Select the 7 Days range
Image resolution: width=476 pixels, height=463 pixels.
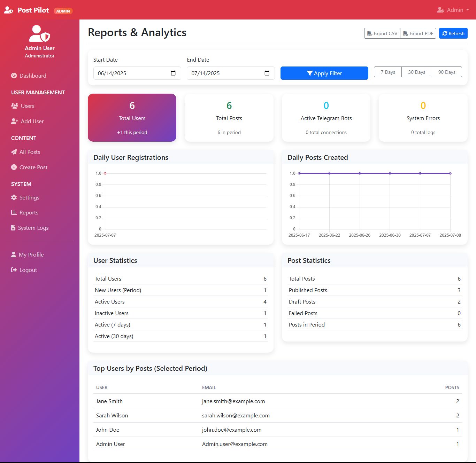click(x=387, y=72)
